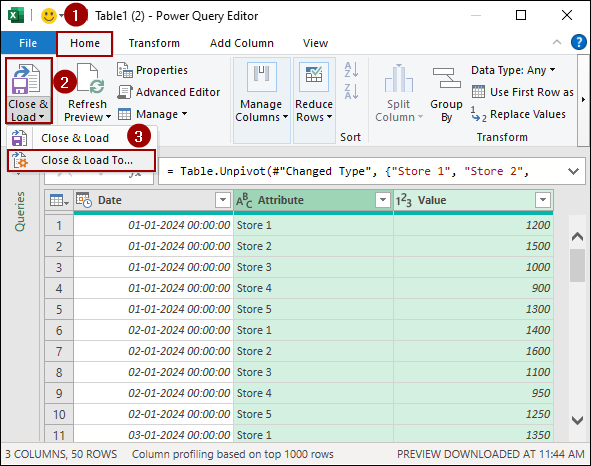Open the Attribute column filter dropdown
Viewport: 591px width, 466px height.
(x=383, y=200)
